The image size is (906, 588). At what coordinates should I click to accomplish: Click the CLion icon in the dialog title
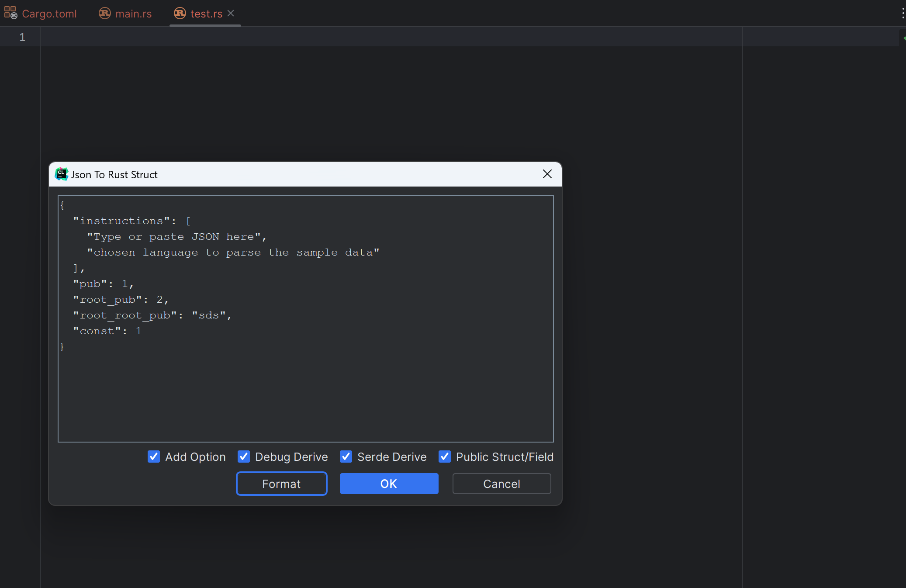pos(62,174)
